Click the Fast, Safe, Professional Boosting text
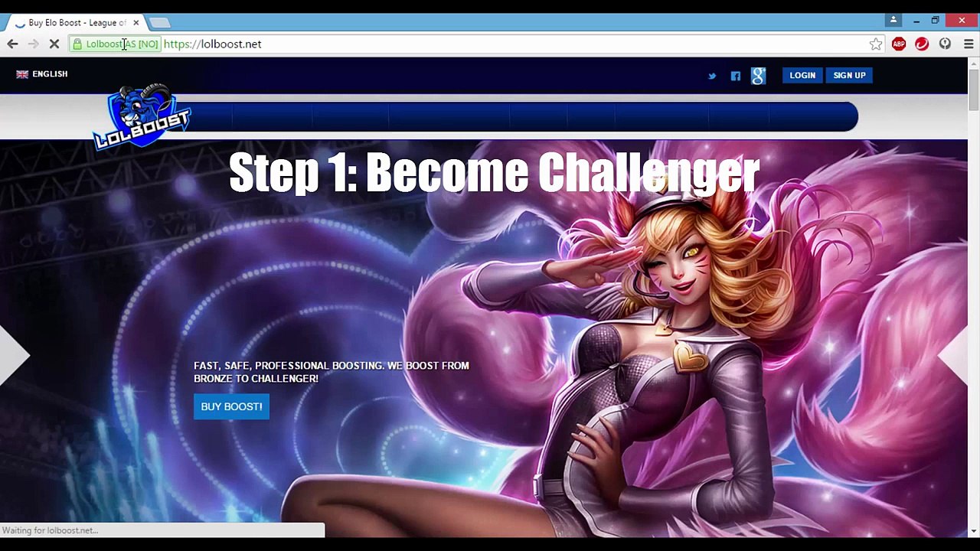This screenshot has width=980, height=551. tap(332, 372)
